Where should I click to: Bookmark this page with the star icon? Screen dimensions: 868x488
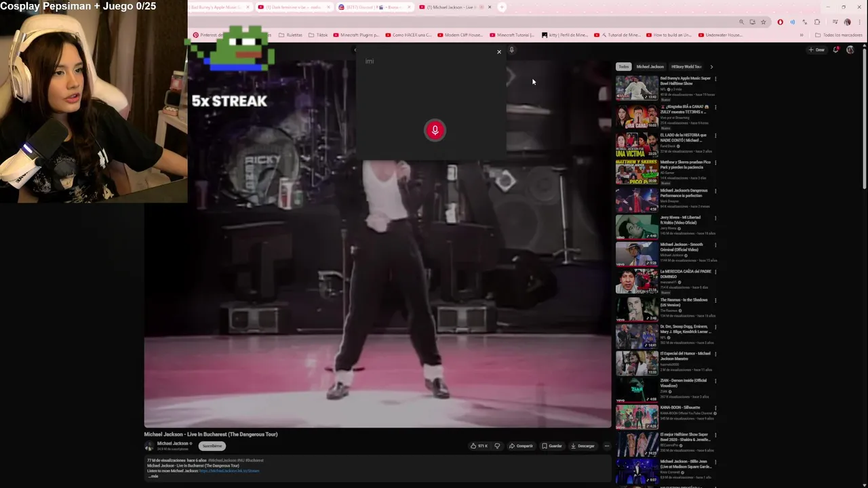[x=763, y=22]
